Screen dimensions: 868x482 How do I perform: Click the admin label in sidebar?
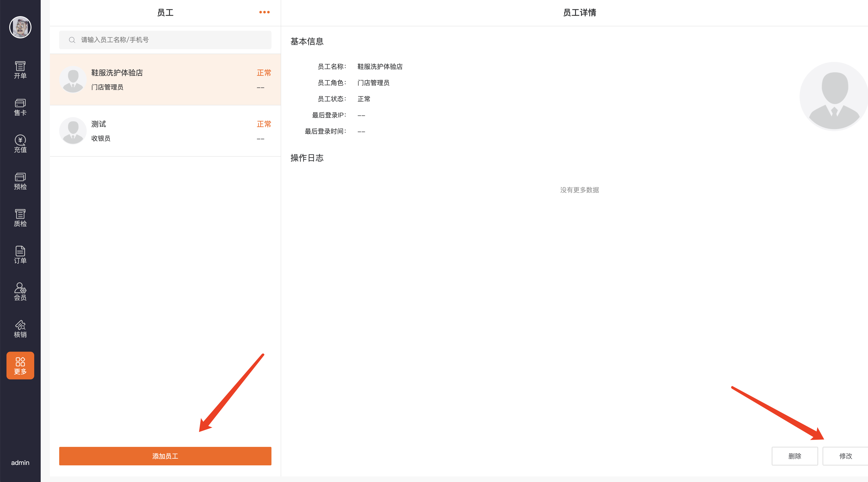[20, 462]
